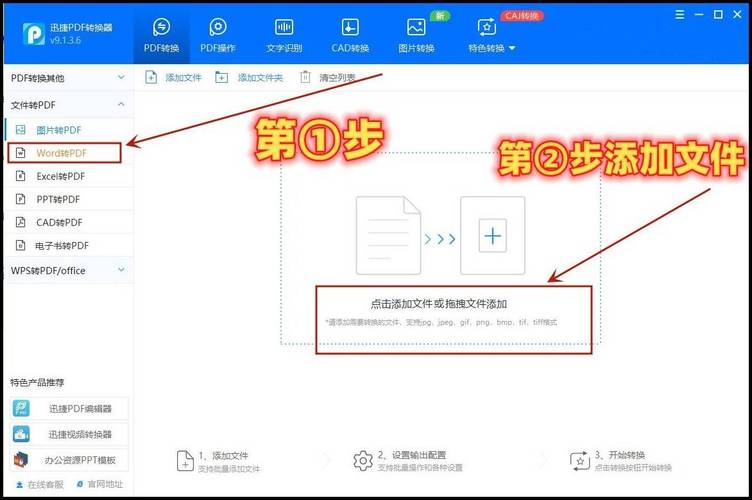Open the 文字识别 OCR icon

point(284,27)
